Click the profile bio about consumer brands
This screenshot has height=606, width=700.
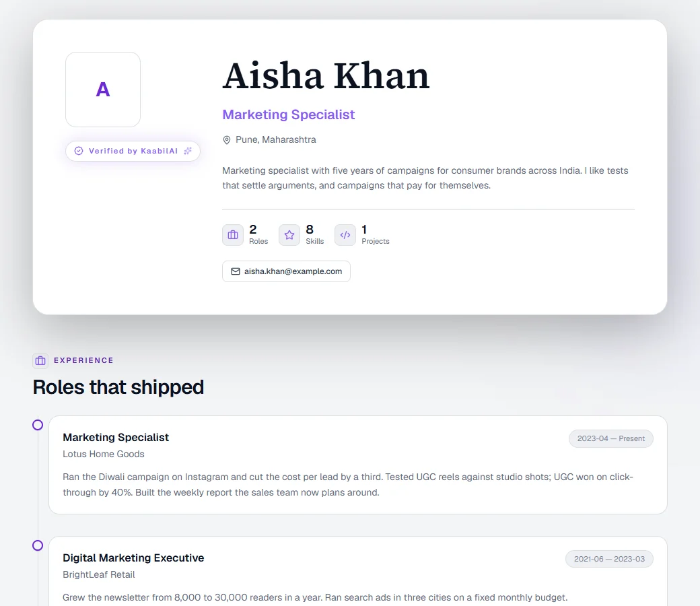point(425,178)
